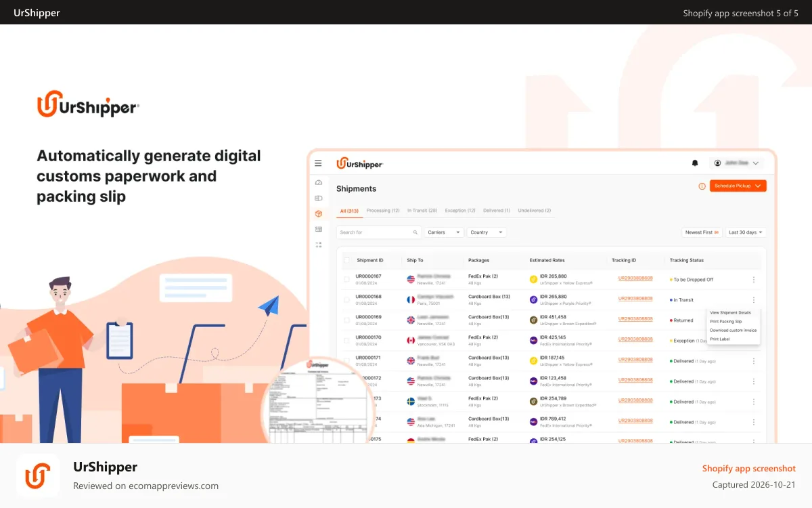The width and height of the screenshot is (812, 508).
Task: Click the second sidebar icon below dashboard
Action: point(318,198)
